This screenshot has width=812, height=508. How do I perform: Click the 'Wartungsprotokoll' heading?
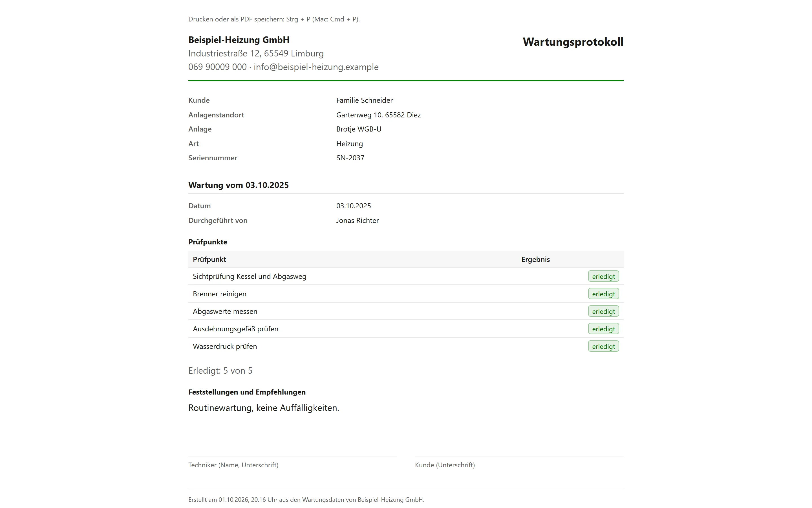(573, 42)
